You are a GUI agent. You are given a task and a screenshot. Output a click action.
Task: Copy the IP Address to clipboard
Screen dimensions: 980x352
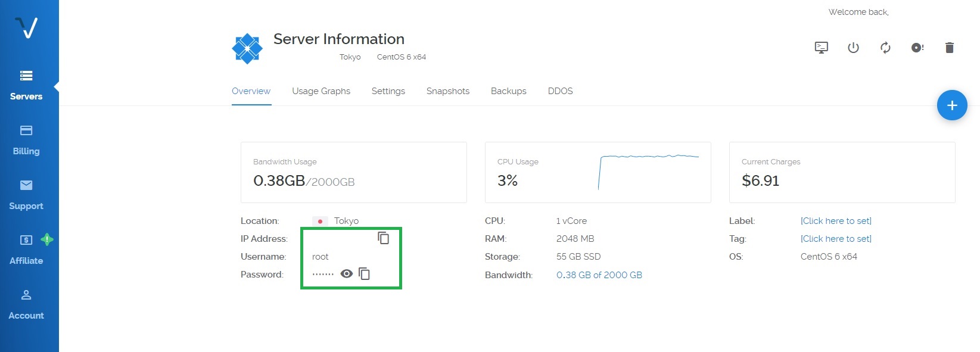384,238
